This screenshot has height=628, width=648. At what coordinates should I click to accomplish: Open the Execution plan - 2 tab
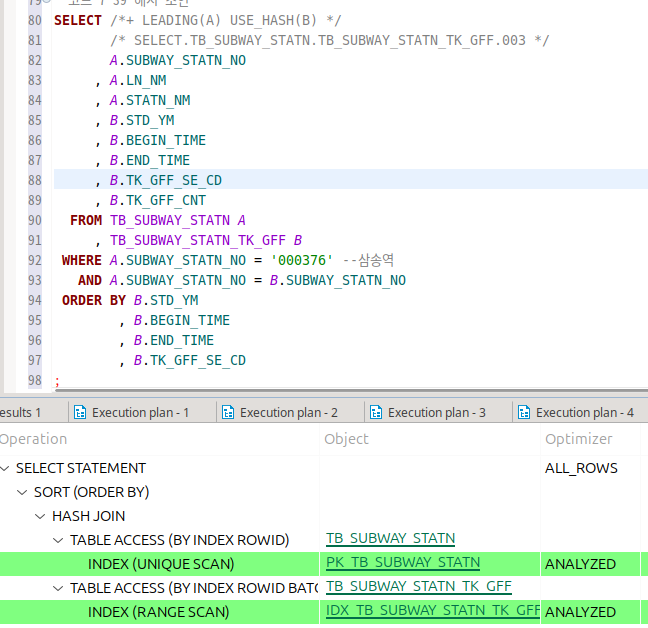coord(288,412)
